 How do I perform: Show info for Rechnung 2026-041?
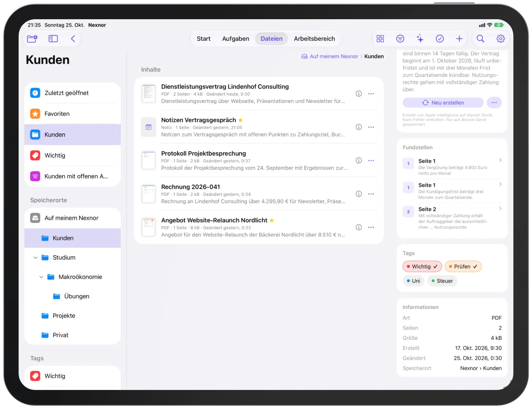pyautogui.click(x=358, y=194)
